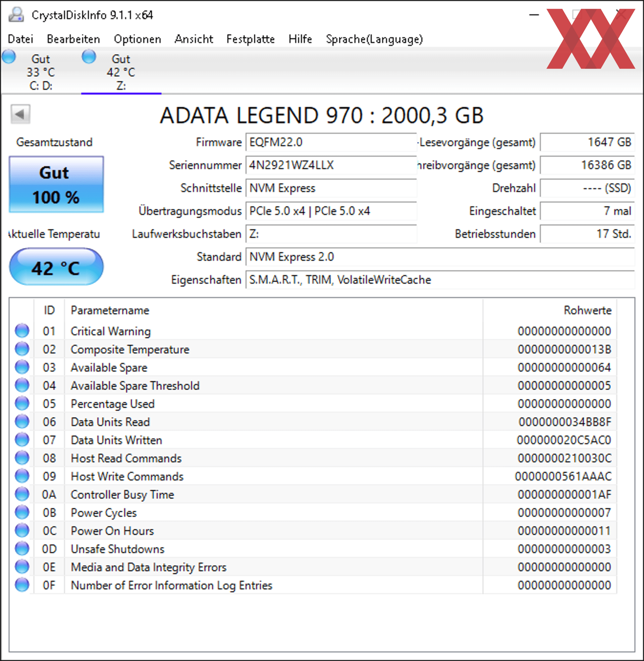The height and width of the screenshot is (661, 644).
Task: Click the status orb of Unsafe Shutdowns row
Action: tap(22, 549)
